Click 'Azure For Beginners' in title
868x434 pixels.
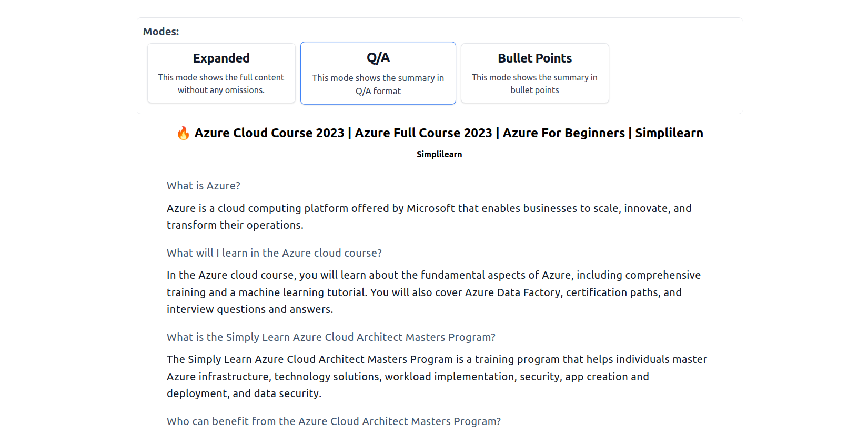click(563, 133)
